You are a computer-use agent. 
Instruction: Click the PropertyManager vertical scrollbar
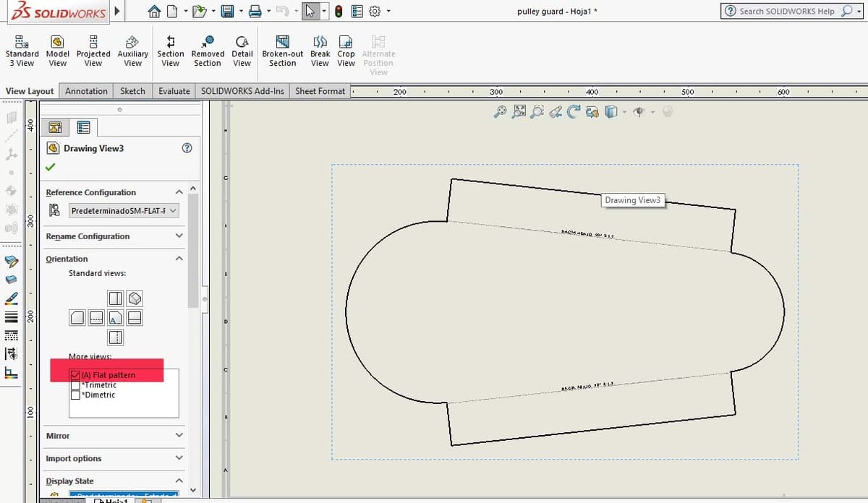(x=193, y=249)
